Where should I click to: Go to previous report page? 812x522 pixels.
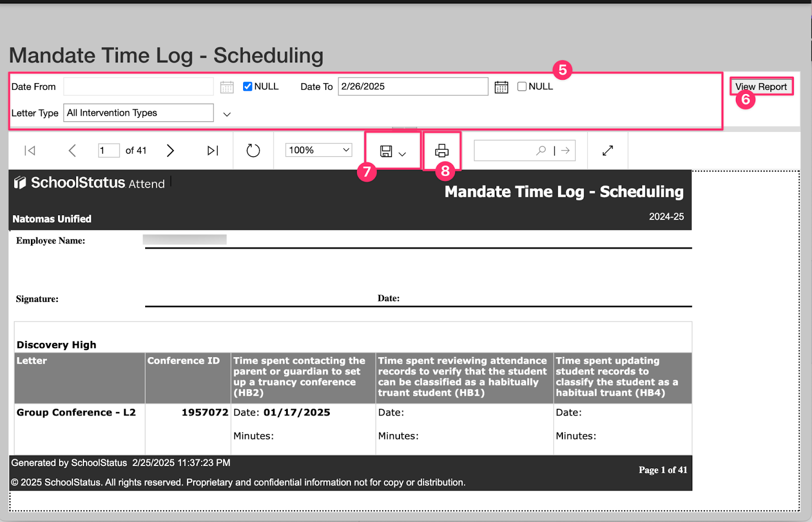[72, 151]
